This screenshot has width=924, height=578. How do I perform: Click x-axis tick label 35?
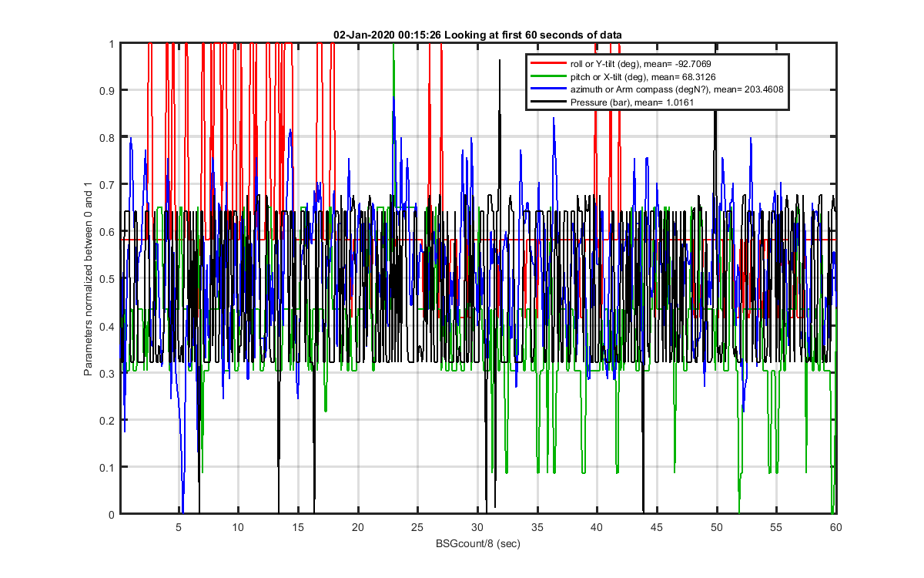[537, 527]
